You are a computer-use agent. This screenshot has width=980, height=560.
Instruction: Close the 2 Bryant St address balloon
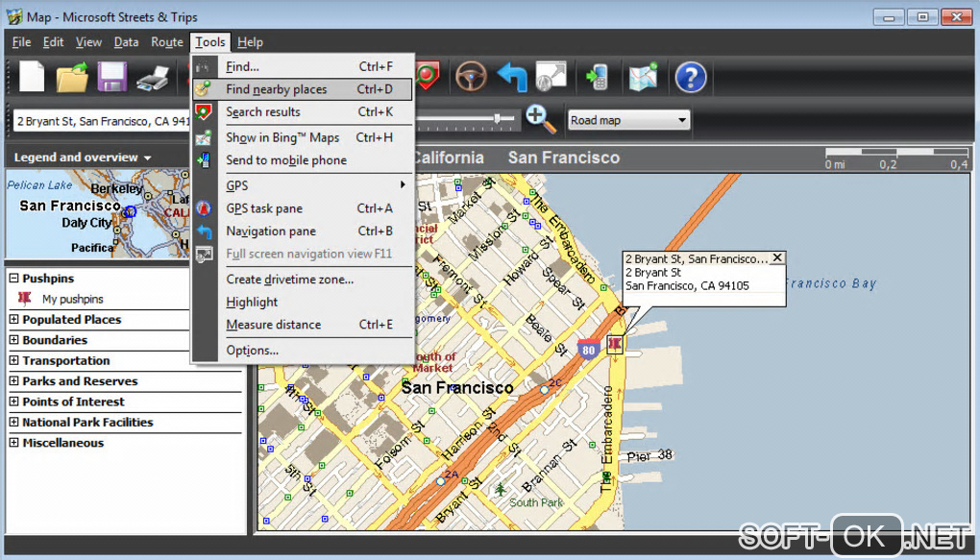coord(777,257)
